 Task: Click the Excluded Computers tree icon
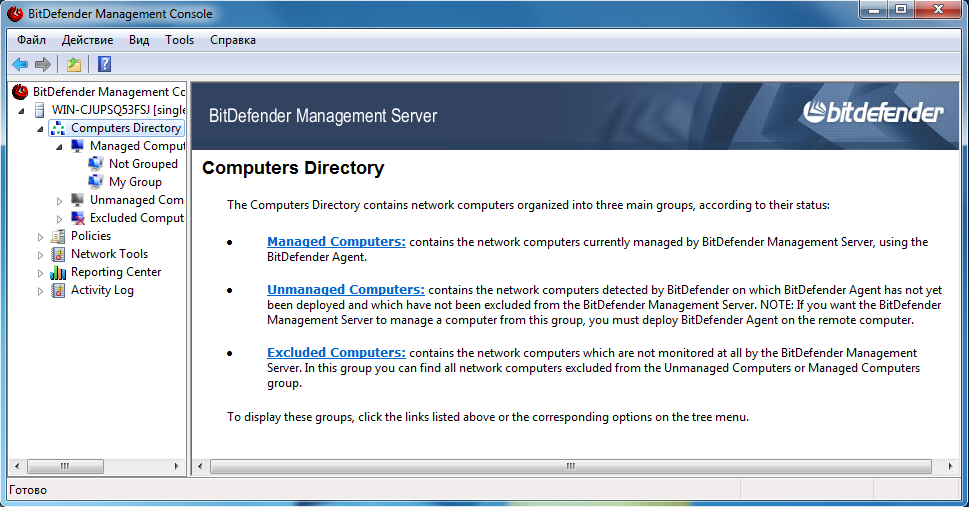[77, 218]
